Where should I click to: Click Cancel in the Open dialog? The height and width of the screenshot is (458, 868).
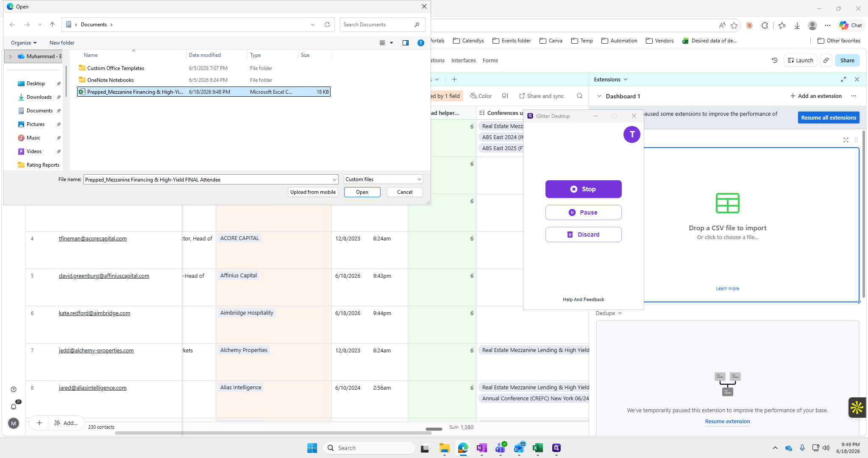tap(404, 192)
